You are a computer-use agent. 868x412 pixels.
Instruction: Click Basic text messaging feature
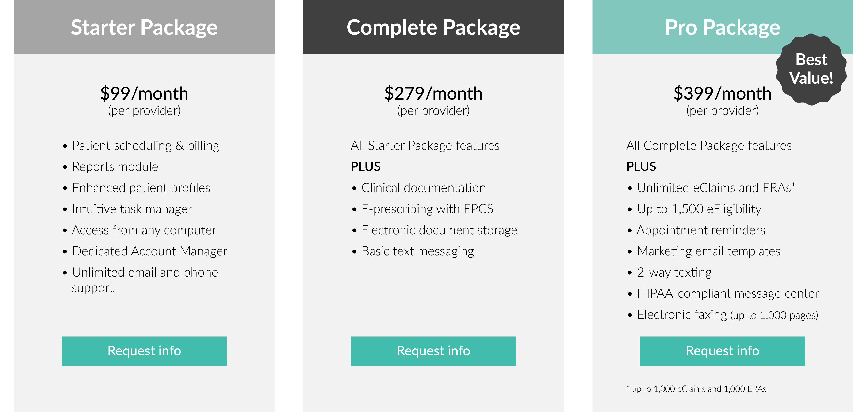click(x=417, y=251)
